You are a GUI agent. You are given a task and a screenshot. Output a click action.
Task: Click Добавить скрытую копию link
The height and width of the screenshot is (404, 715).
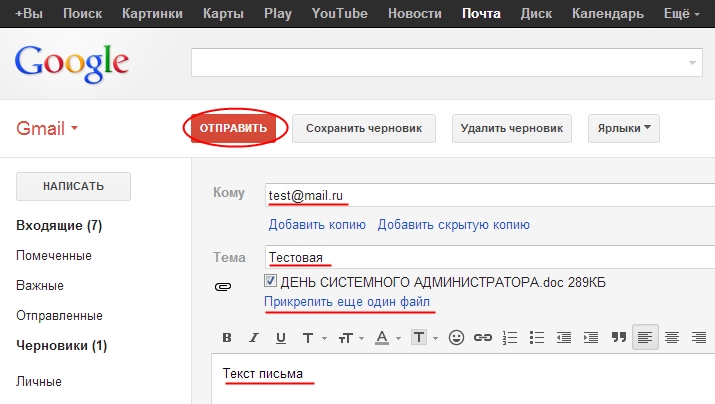point(454,225)
